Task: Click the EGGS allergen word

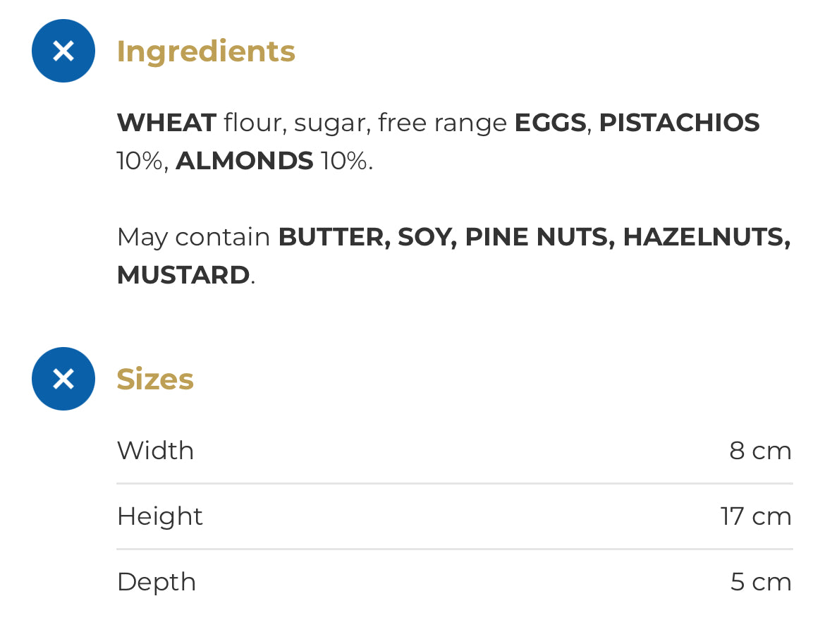Action: (x=550, y=123)
